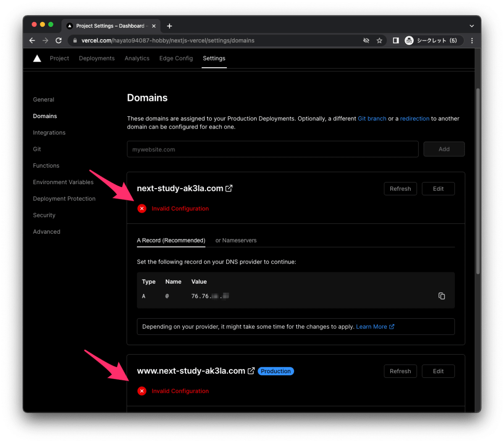This screenshot has height=443, width=504.
Task: Edit the www.next-study-ak3la.com domain
Action: click(438, 371)
